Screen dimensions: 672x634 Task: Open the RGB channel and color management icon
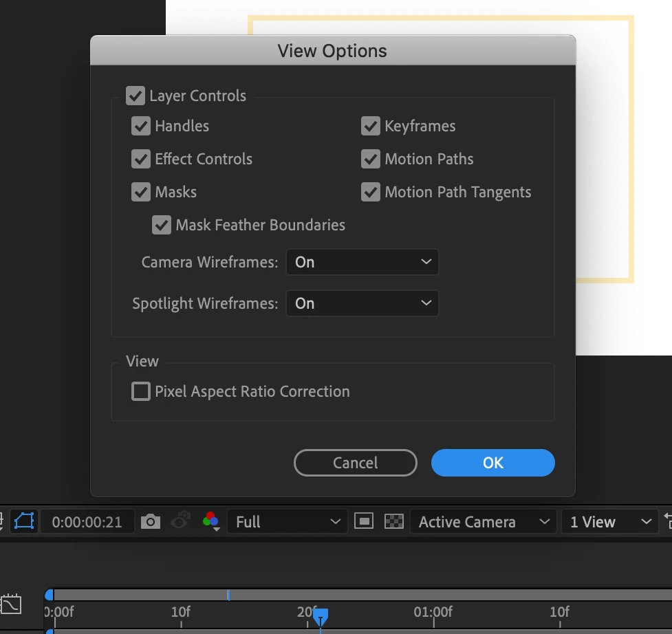(211, 521)
